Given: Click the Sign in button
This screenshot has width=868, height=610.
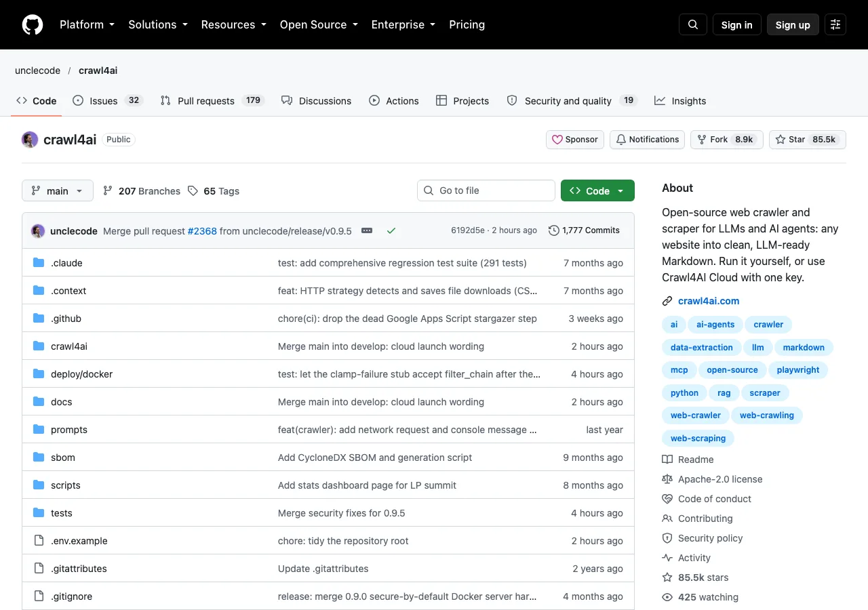Looking at the screenshot, I should [x=737, y=24].
